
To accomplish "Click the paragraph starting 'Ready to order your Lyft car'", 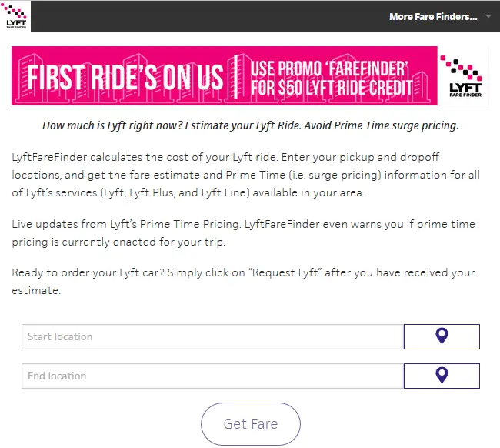I will coord(243,282).
